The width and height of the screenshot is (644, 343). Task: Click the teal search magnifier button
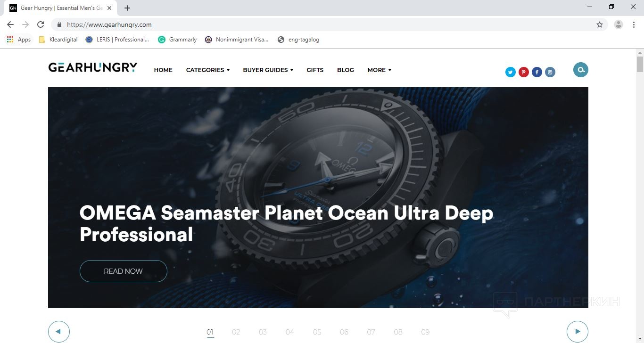(x=581, y=70)
